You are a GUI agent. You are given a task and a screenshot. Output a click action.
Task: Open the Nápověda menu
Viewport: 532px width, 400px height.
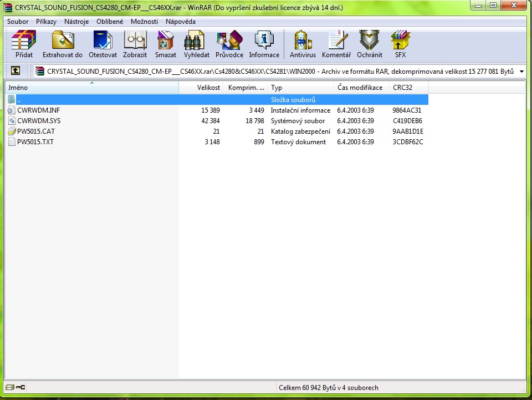pyautogui.click(x=181, y=22)
